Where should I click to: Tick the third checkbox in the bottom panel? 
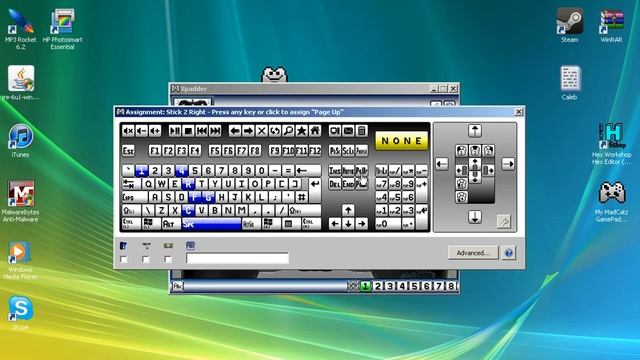(x=168, y=259)
